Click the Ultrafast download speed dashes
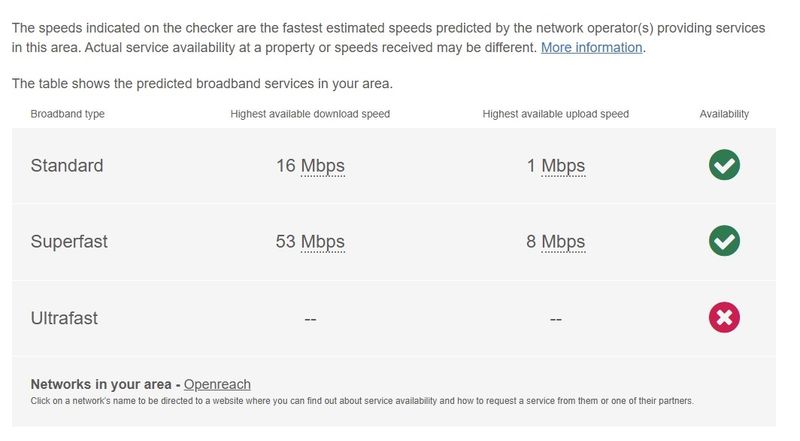Viewport: 800px width, 441px height. tap(310, 320)
